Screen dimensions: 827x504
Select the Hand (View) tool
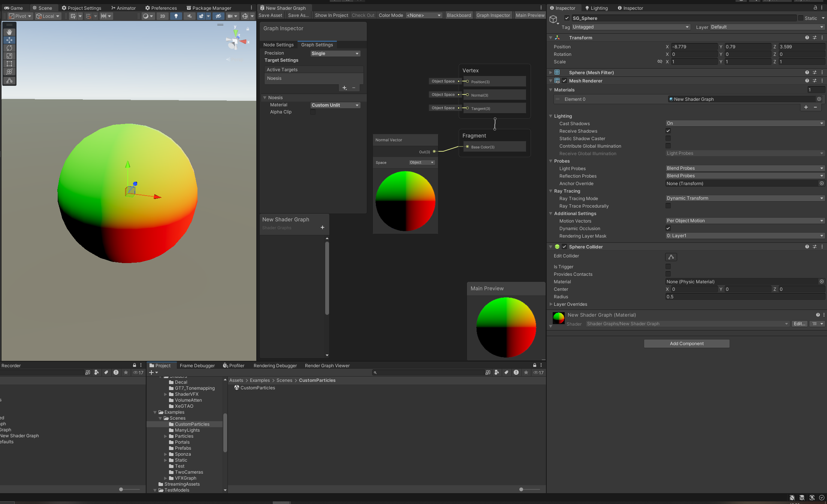click(9, 32)
